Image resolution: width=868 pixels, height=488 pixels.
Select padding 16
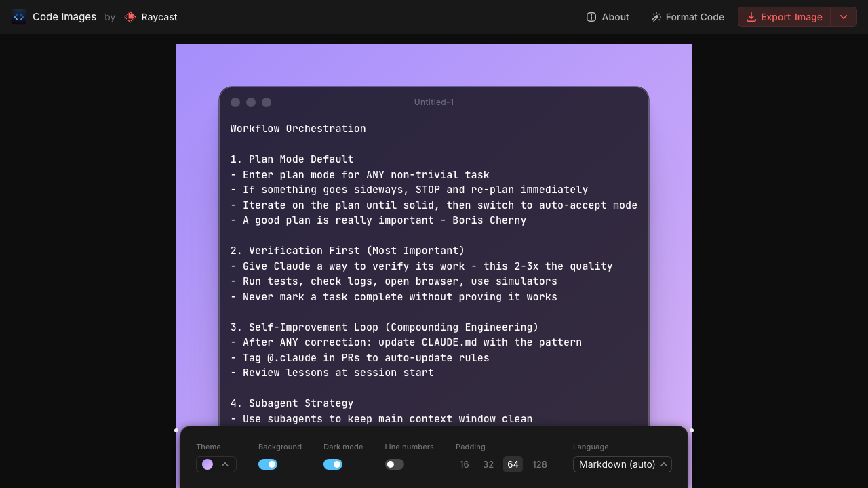tap(464, 464)
